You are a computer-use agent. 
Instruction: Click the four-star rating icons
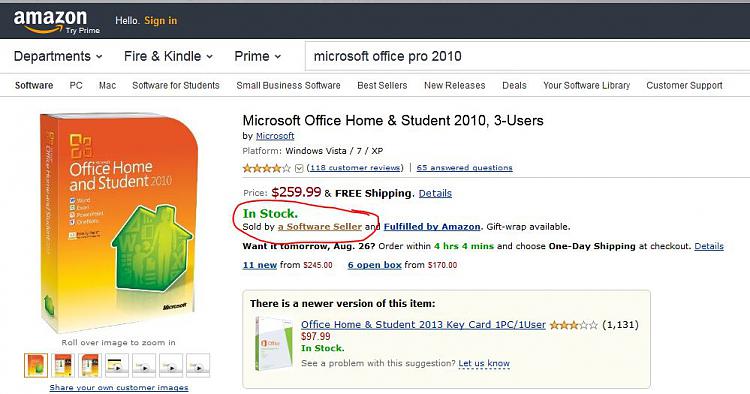[266, 168]
